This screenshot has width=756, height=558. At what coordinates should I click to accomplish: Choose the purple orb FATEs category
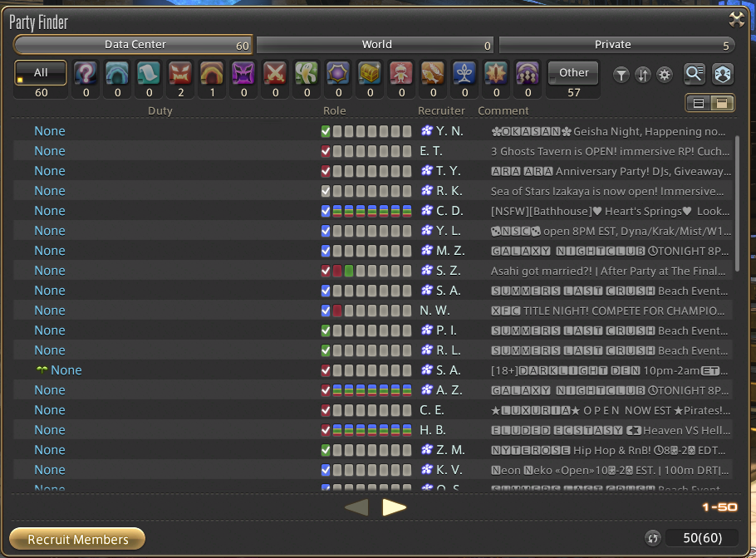tap(338, 74)
